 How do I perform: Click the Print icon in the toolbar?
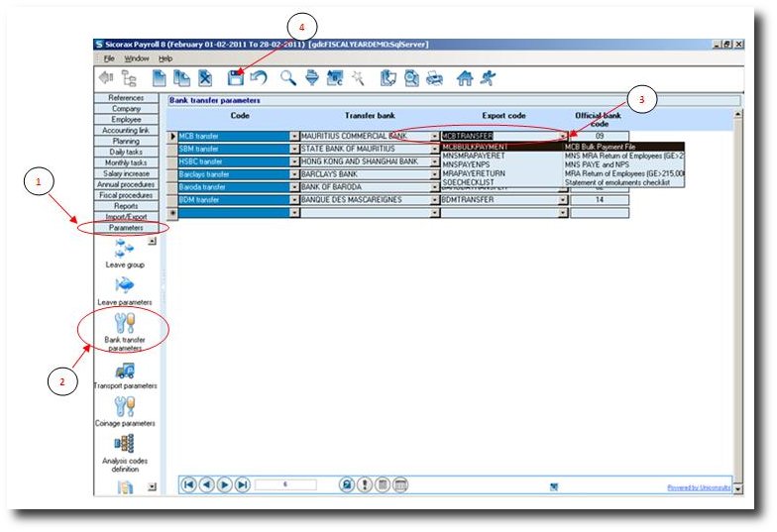pos(433,77)
